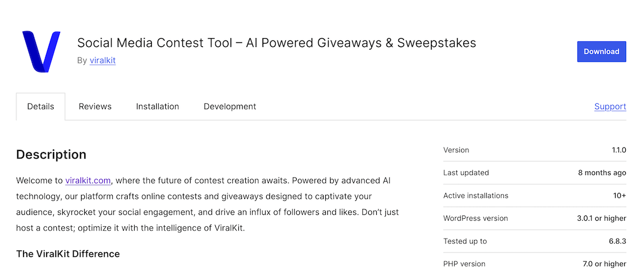
Task: Open the Details tab
Action: click(41, 106)
